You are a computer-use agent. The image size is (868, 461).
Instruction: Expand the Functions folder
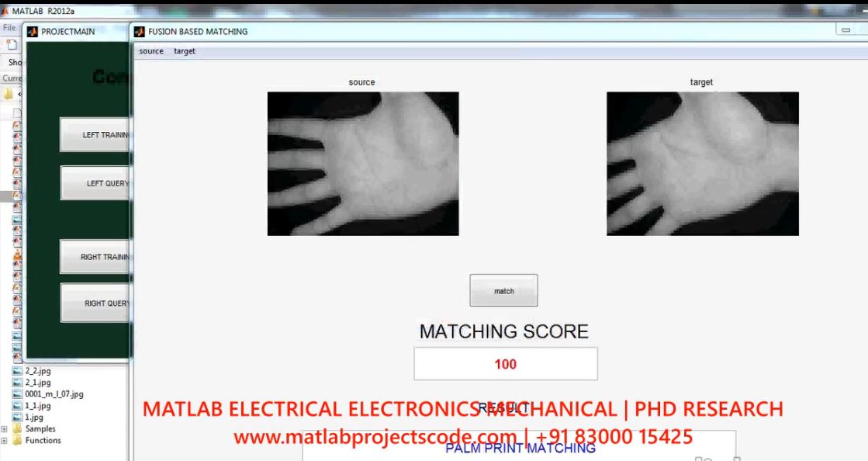pyautogui.click(x=5, y=440)
